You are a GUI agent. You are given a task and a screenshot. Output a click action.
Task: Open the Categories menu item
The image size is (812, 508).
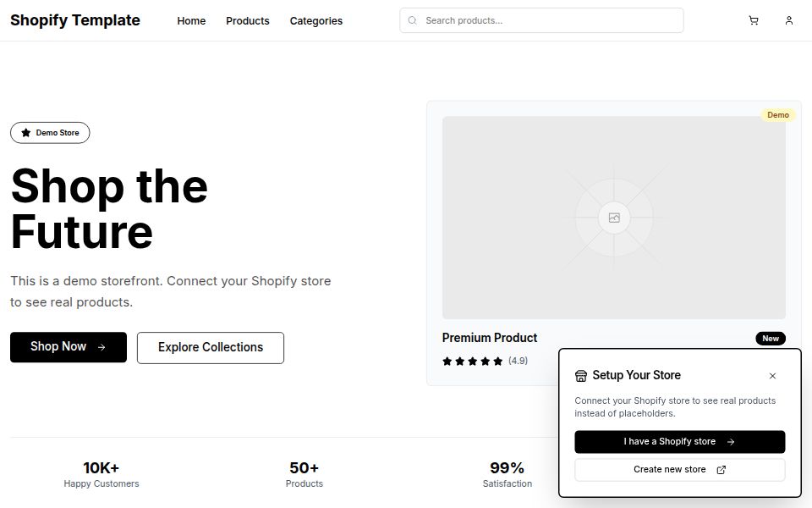(315, 20)
